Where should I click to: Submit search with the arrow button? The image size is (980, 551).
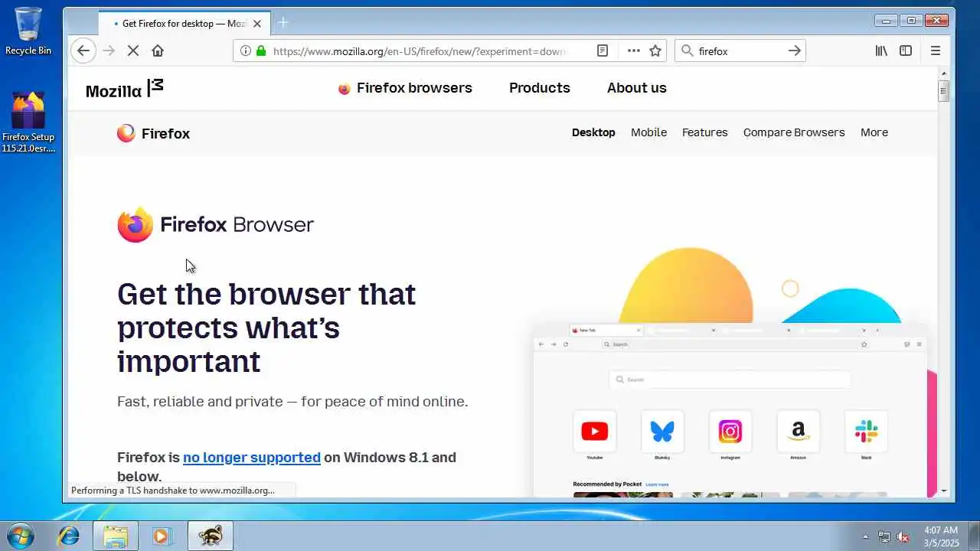point(795,51)
